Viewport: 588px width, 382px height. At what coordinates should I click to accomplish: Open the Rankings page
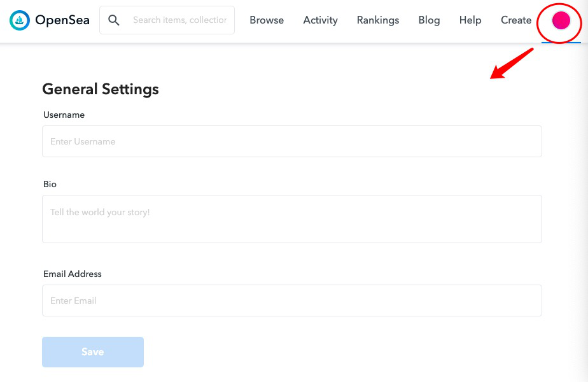click(378, 20)
